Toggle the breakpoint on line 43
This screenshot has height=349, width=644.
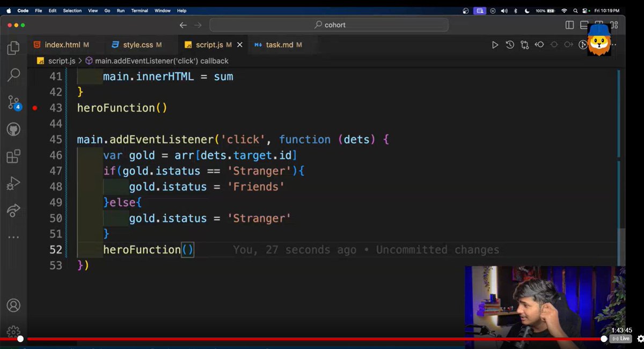tap(35, 107)
